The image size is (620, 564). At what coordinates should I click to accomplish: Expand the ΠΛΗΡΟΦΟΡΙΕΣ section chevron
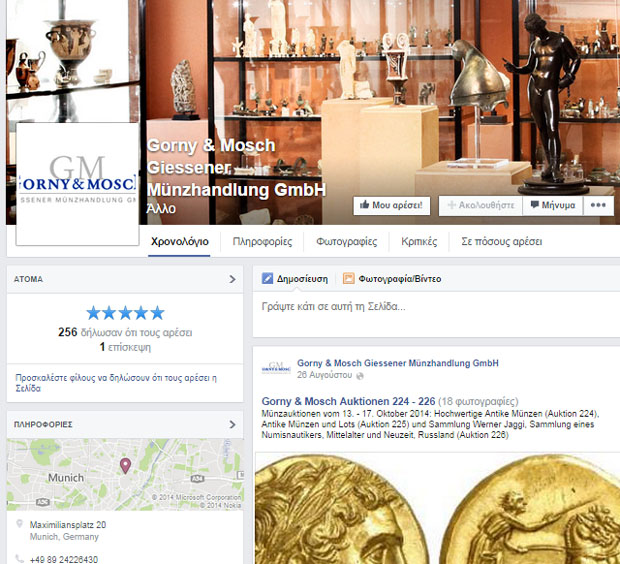232,424
